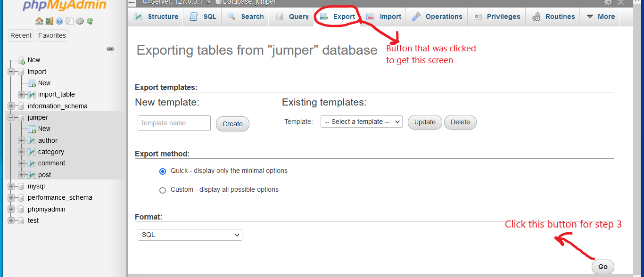Open navigation panel settings gear icon

pos(80,21)
